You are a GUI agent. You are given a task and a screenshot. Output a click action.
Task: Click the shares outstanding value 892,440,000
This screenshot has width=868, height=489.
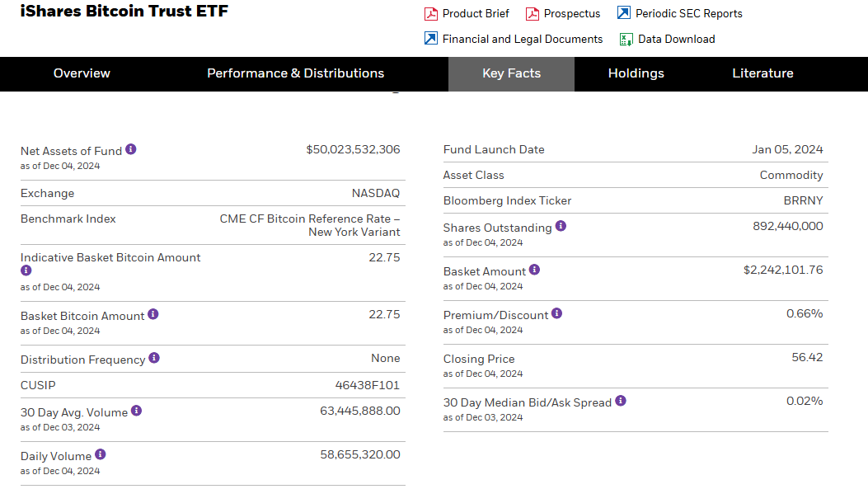click(788, 226)
